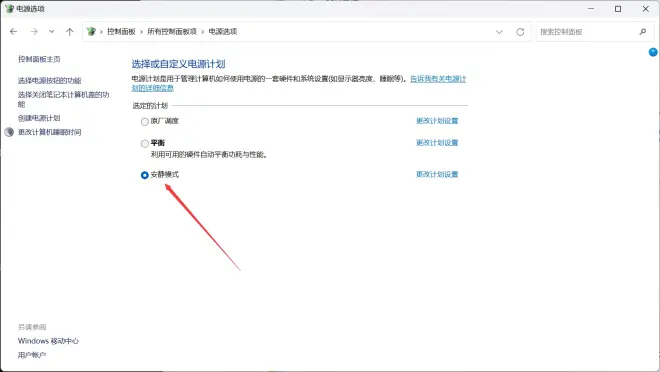This screenshot has width=660, height=372.
Task: Click 选择或自定义电源计划 heading
Action: 178,64
